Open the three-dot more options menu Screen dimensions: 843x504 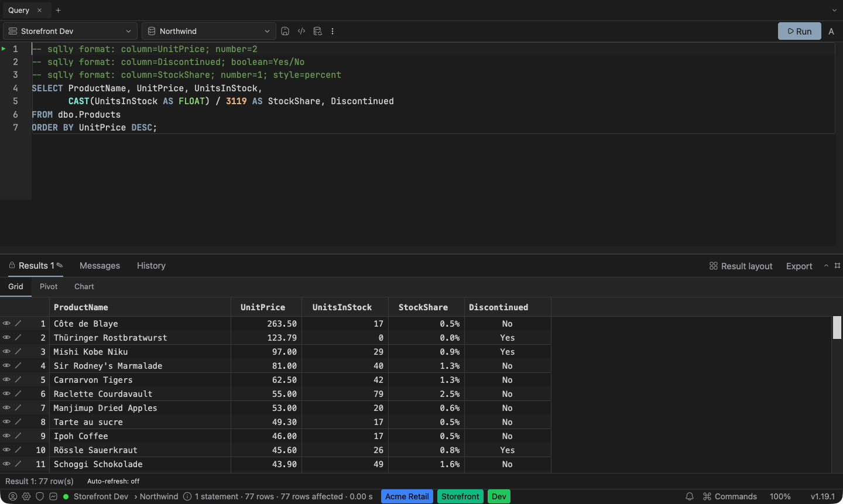point(333,31)
